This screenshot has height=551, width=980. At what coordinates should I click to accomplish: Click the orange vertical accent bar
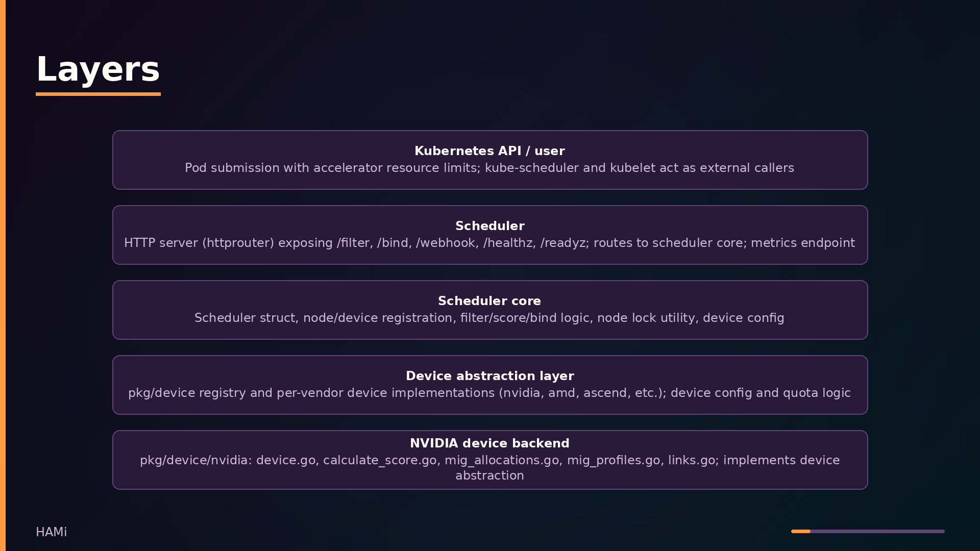(x=3, y=275)
